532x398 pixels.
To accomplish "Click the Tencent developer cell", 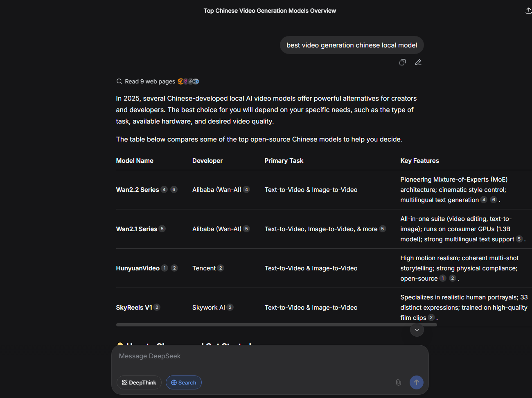I will tap(204, 268).
